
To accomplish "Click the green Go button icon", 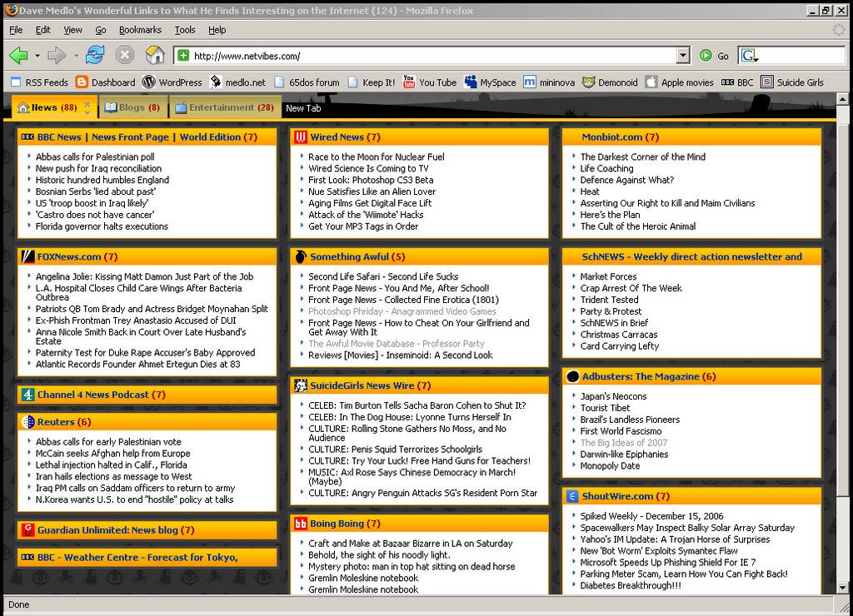I will coord(706,56).
